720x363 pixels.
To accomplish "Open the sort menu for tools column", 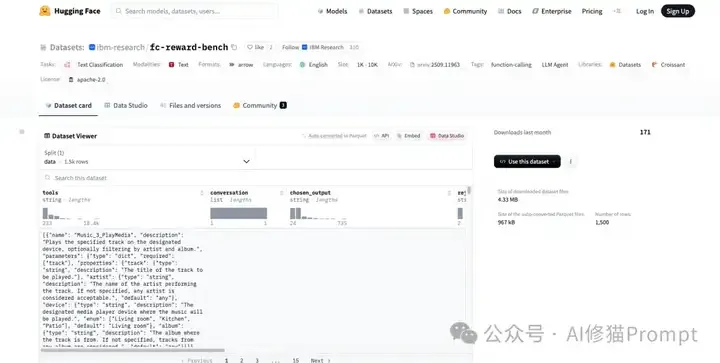I will [202, 193].
